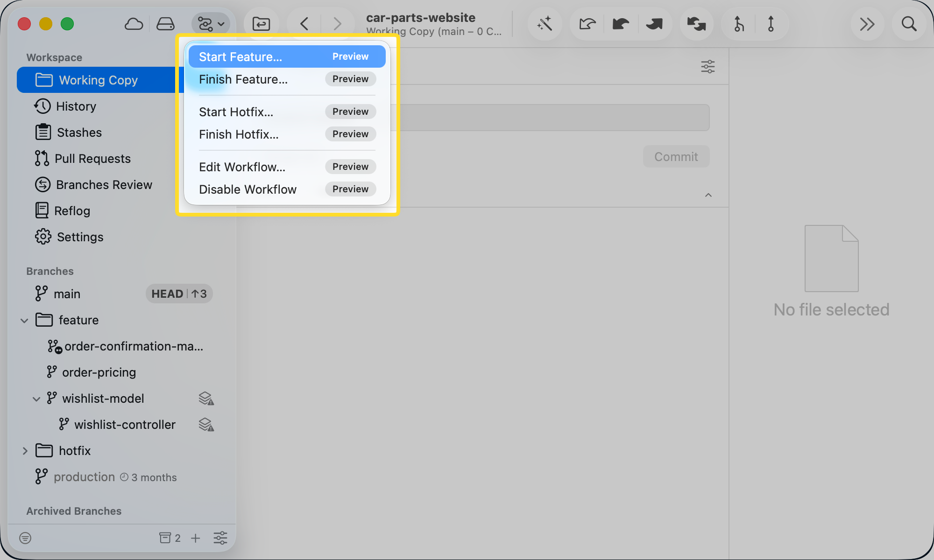Image resolution: width=934 pixels, height=560 pixels.
Task: Click the stack warning icon on wishlist-controller
Action: pos(206,424)
